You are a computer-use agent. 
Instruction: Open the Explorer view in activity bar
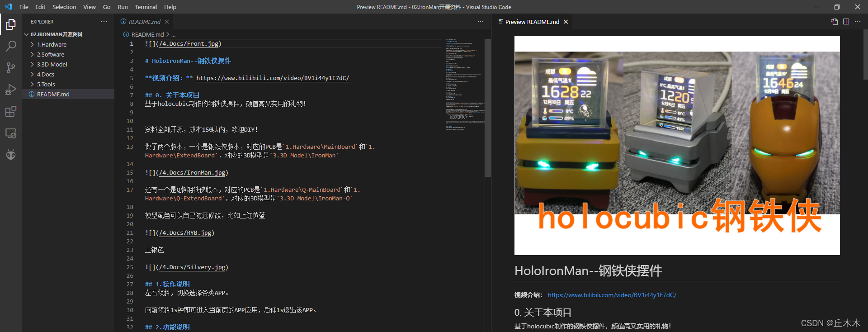click(x=11, y=24)
